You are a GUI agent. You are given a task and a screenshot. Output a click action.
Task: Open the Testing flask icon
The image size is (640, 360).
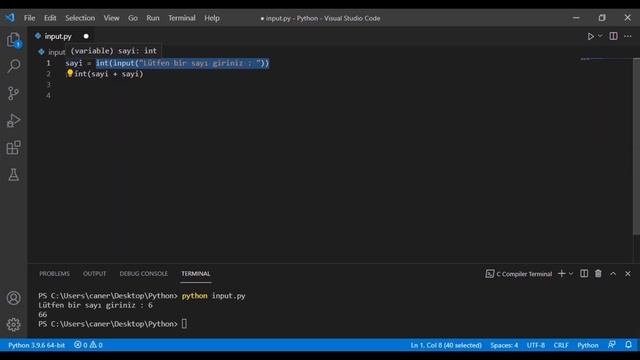(x=13, y=175)
